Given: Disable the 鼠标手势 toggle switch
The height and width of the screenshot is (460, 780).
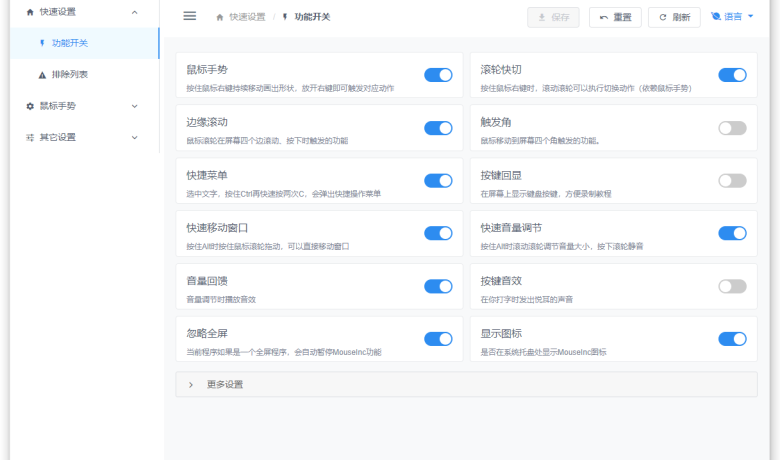Looking at the screenshot, I should point(438,75).
